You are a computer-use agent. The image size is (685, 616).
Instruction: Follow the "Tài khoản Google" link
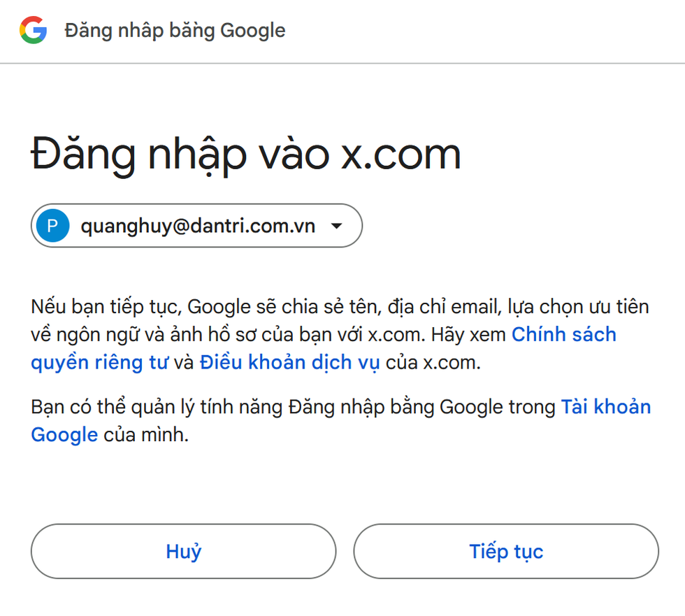(605, 407)
